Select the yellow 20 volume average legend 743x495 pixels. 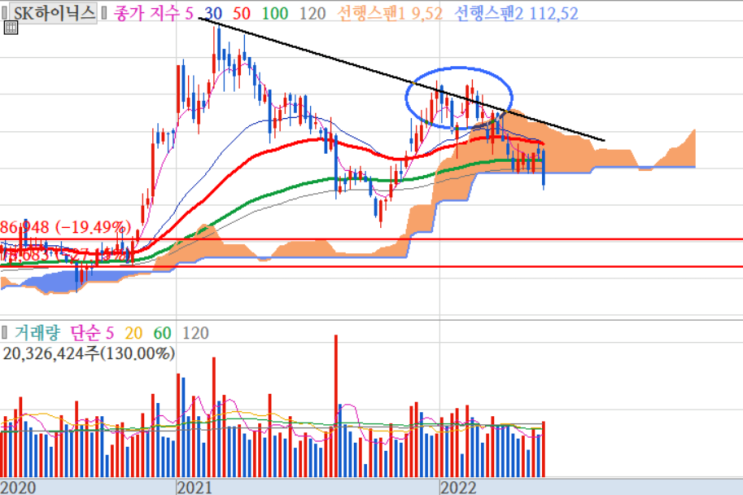pyautogui.click(x=134, y=333)
